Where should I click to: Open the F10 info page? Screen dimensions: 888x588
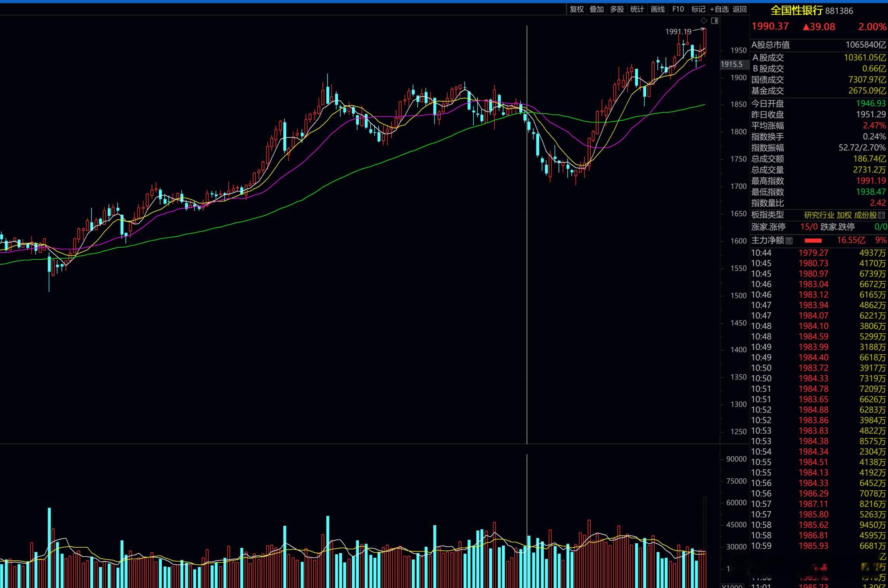(678, 9)
